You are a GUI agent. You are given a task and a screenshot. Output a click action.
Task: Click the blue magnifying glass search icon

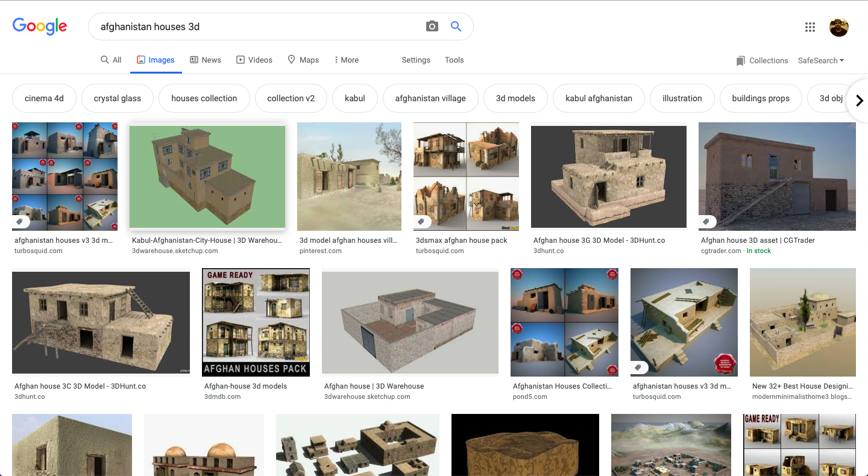click(456, 27)
